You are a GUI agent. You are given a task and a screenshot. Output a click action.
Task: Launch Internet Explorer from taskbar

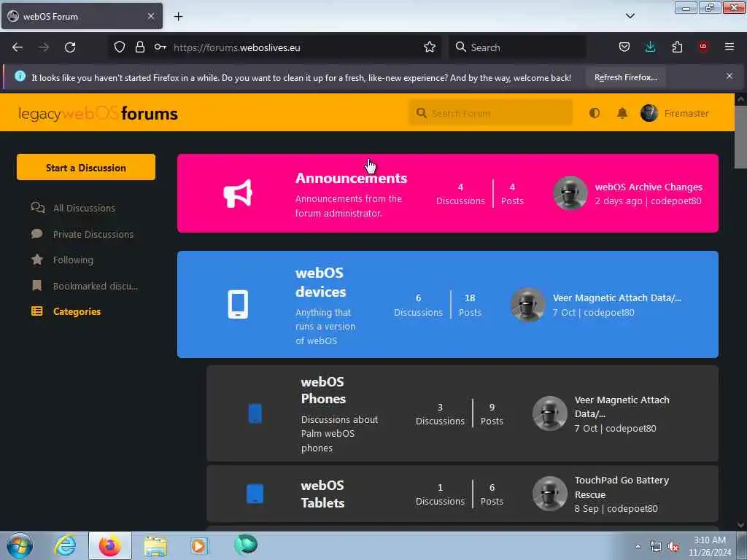coord(65,545)
